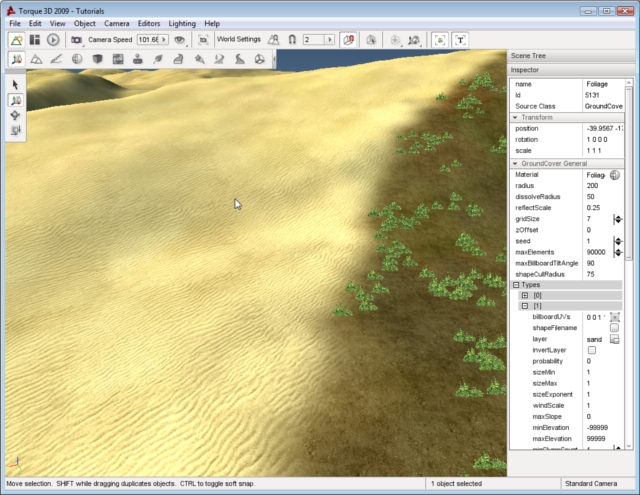Open the Editors menu
The width and height of the screenshot is (640, 495).
(x=148, y=22)
